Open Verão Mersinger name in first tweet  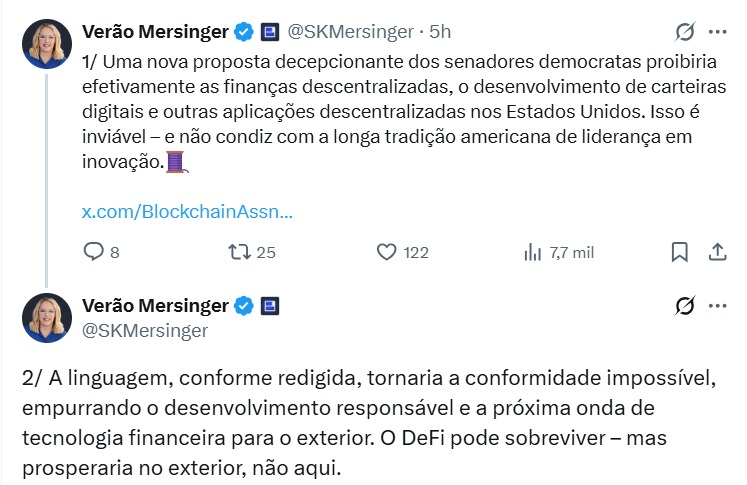155,32
